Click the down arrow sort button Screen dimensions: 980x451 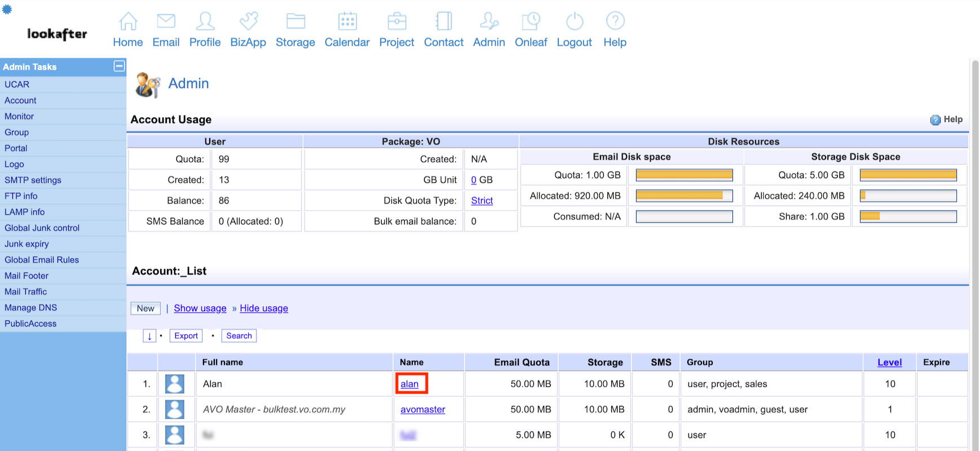[149, 336]
